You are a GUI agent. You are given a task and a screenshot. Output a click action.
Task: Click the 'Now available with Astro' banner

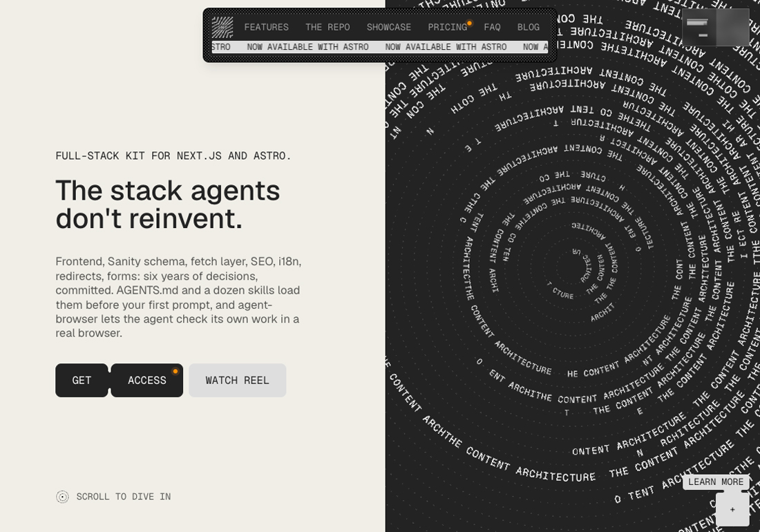click(380, 47)
